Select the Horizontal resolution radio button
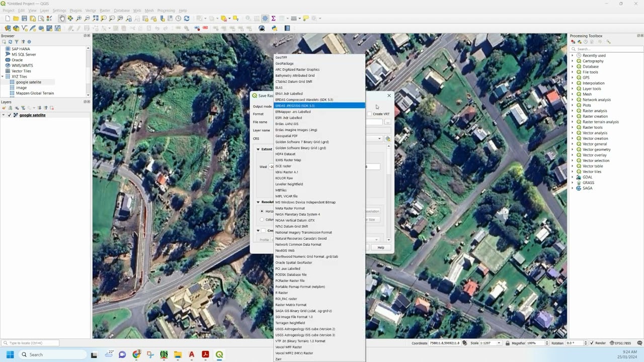644x362 pixels. coord(262,211)
